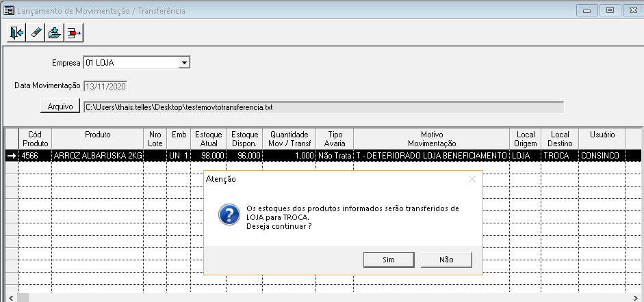Click the Cód Produto column header

point(36,139)
